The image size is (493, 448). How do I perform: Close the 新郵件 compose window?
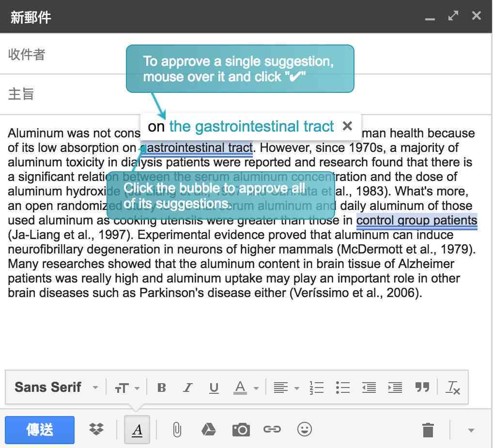click(x=477, y=15)
